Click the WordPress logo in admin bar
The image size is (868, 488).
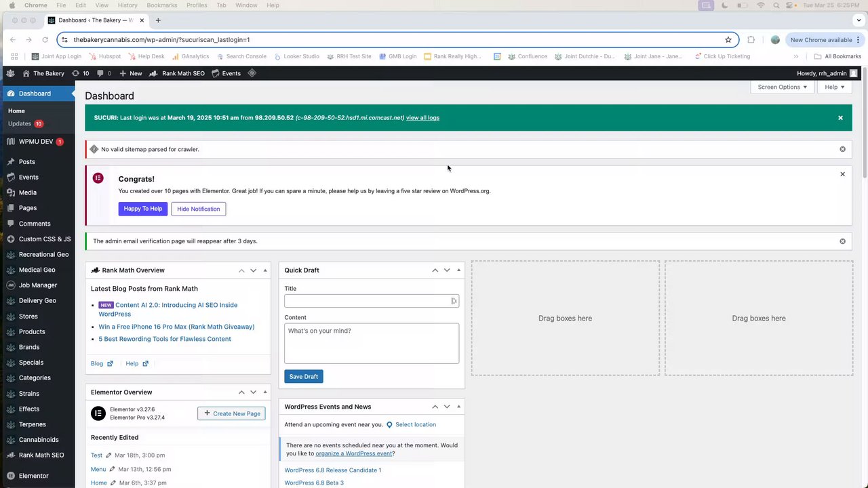[x=10, y=73]
